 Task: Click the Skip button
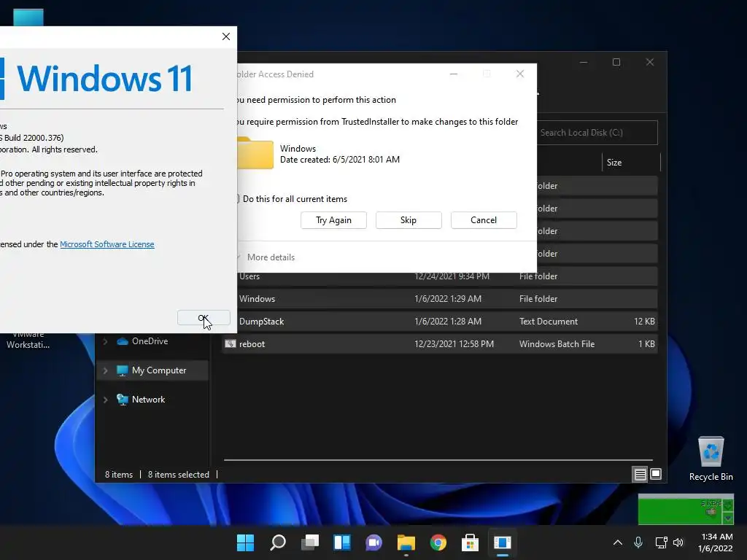[x=409, y=220]
